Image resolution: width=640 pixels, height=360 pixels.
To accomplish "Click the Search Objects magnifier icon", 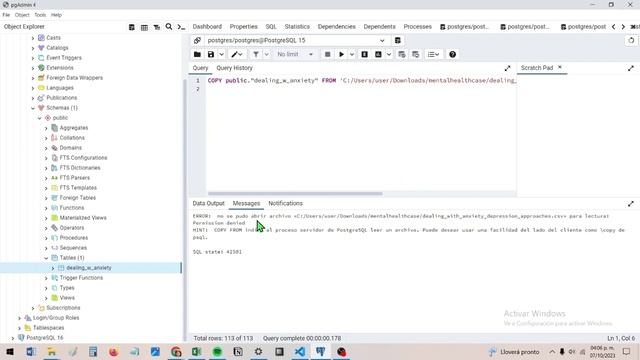I will (x=169, y=27).
